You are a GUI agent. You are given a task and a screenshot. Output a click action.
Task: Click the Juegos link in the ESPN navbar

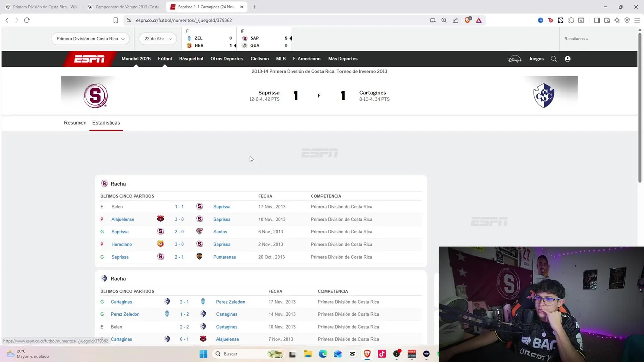tap(536, 59)
